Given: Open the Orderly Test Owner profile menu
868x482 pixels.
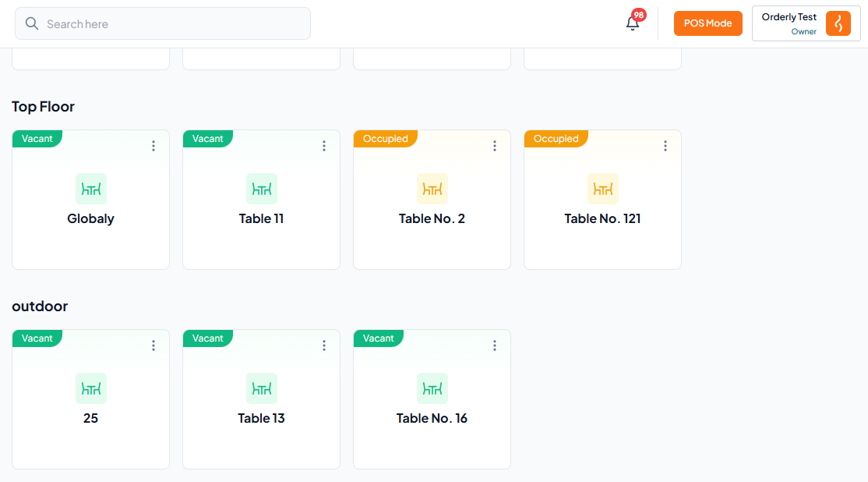Looking at the screenshot, I should coord(806,23).
